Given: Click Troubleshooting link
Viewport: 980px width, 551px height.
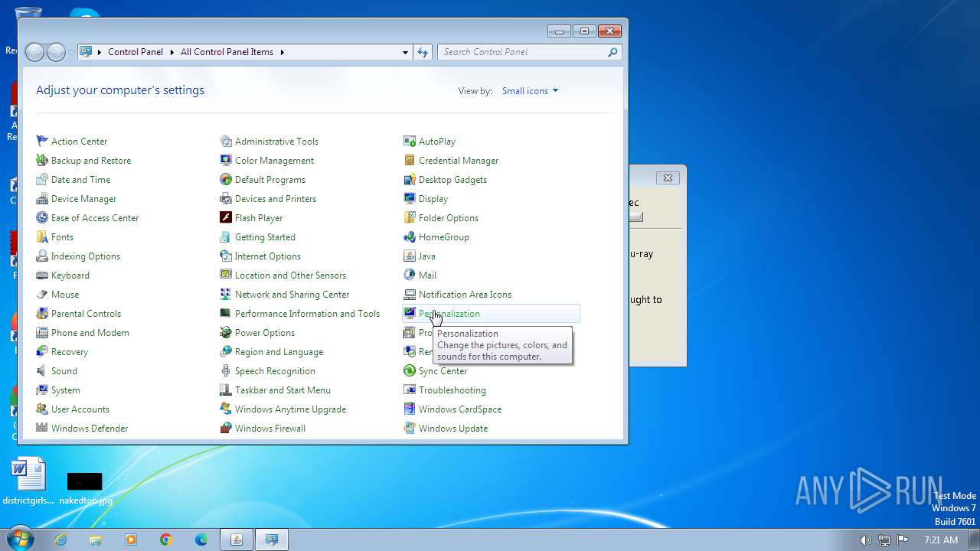Looking at the screenshot, I should 452,390.
